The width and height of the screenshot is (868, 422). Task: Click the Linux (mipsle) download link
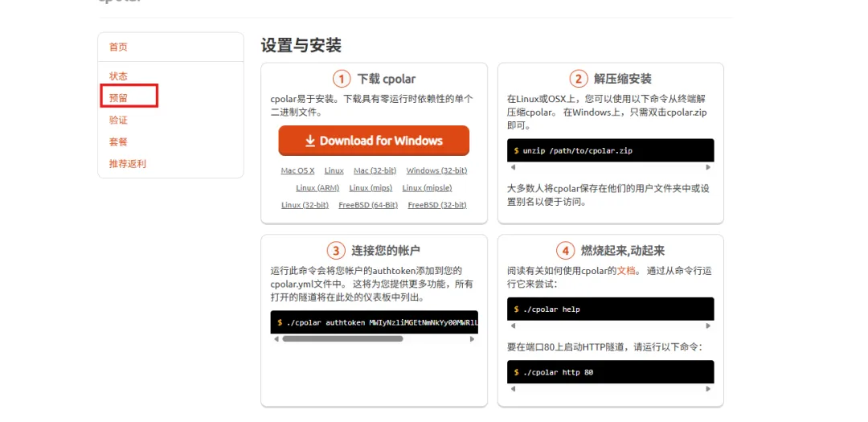pyautogui.click(x=427, y=188)
